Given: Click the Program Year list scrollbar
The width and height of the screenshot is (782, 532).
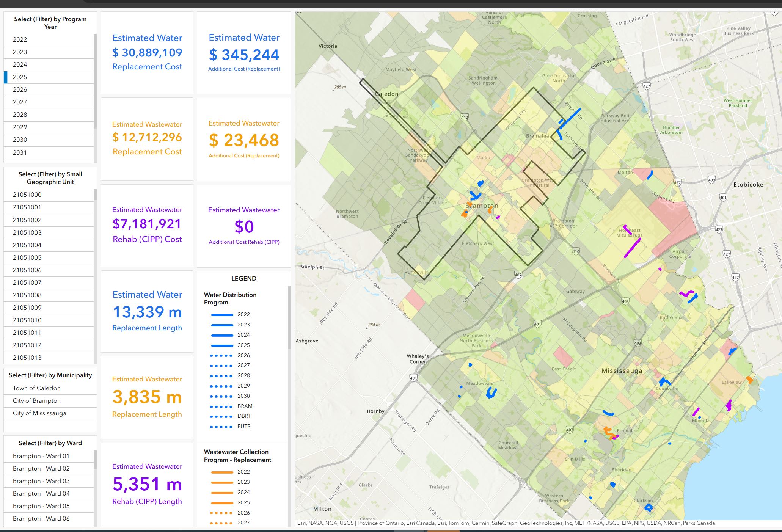Looking at the screenshot, I should point(95,81).
